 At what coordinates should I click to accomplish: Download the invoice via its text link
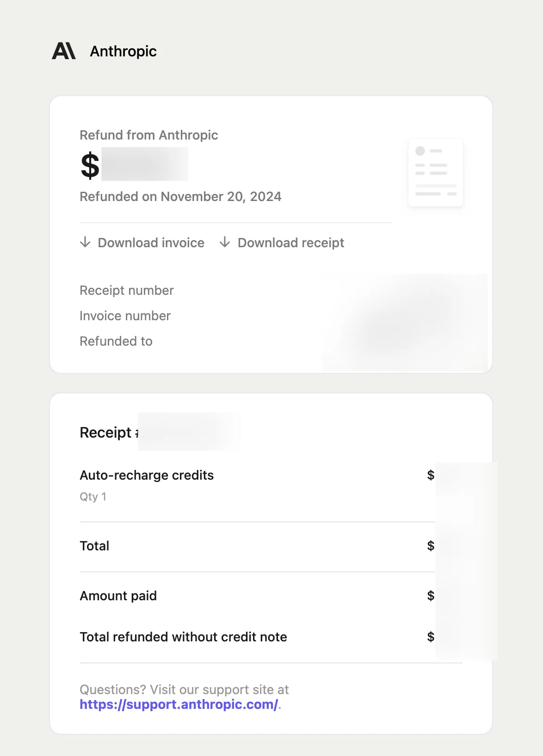tap(151, 243)
